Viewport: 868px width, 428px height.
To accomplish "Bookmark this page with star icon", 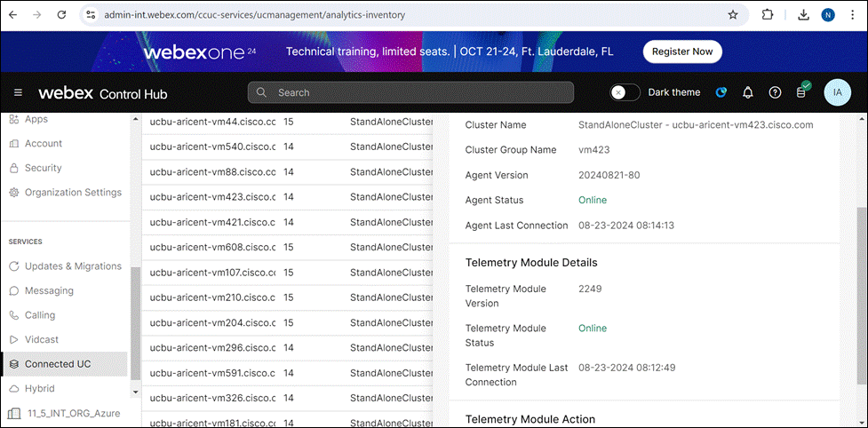I will 733,15.
